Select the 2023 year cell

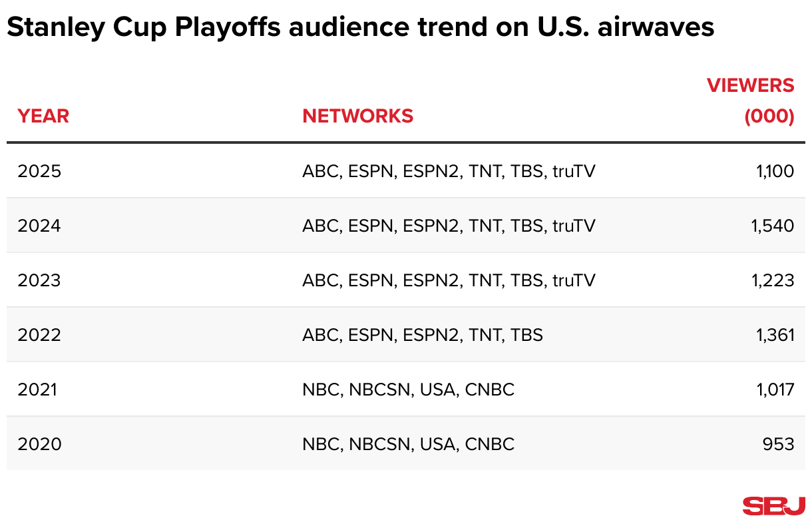coord(39,280)
